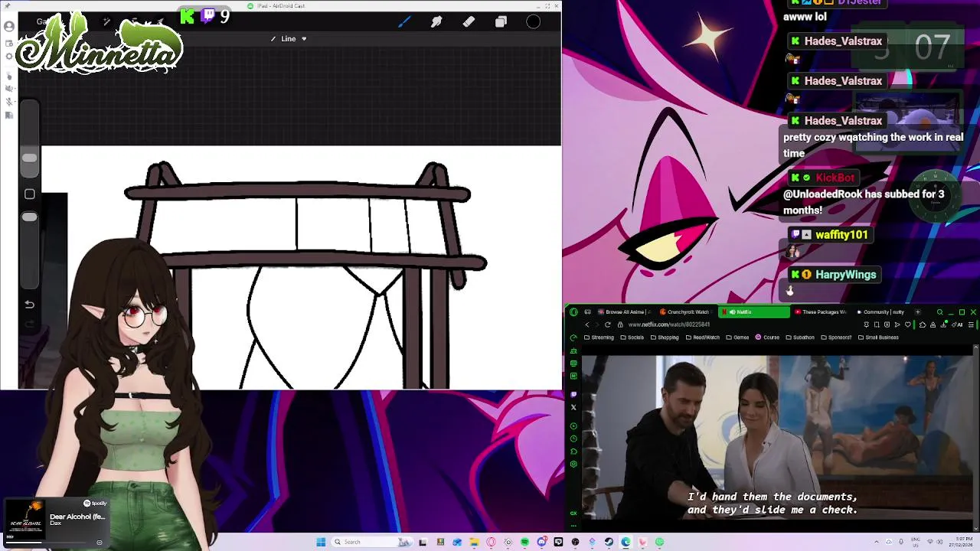Adjust the brush opacity slider handle
This screenshot has width=980, height=551.
point(29,217)
